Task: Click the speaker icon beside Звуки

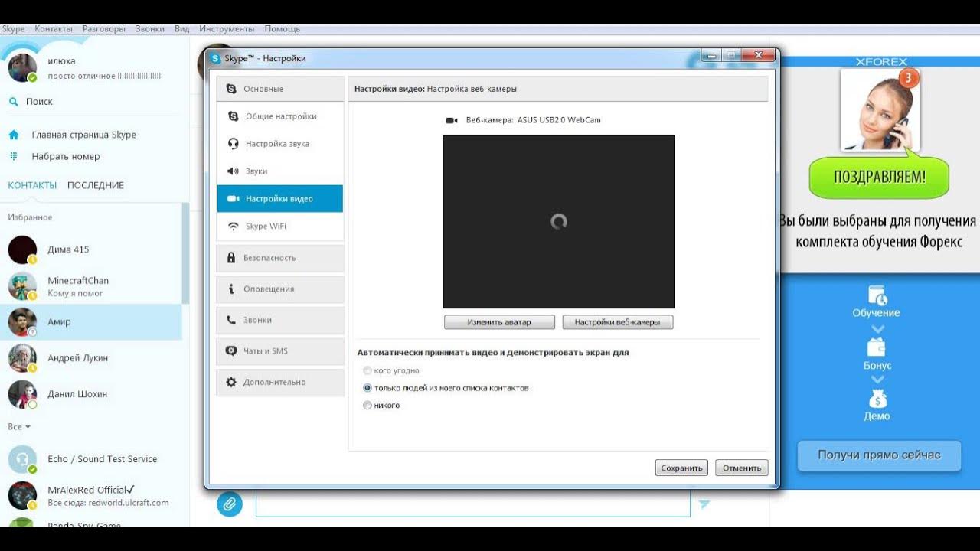Action: (x=234, y=171)
